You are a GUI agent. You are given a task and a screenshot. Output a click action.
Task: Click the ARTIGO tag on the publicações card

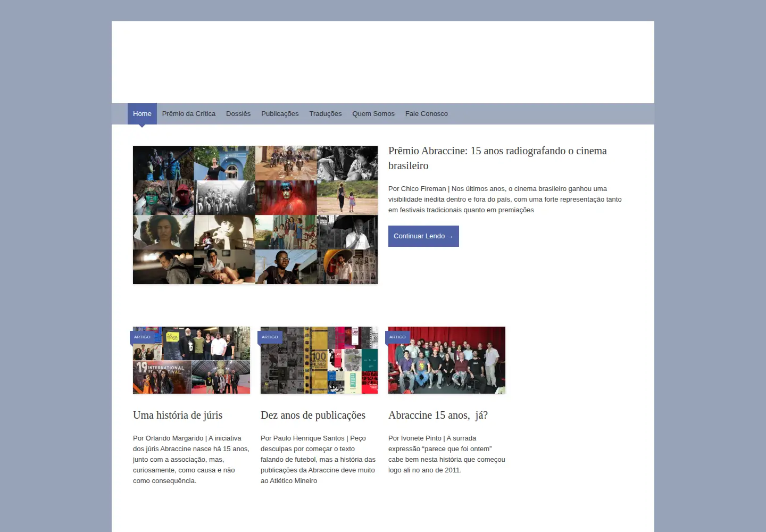(270, 337)
